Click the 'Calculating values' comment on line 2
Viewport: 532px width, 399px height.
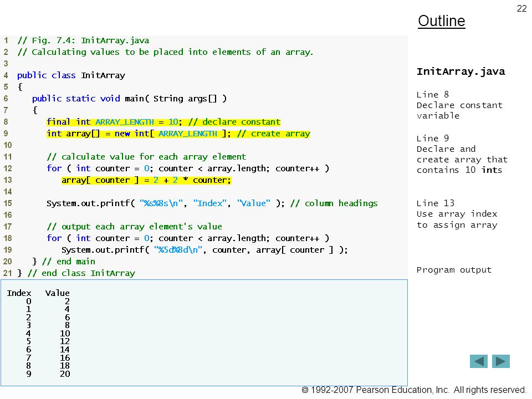tap(165, 52)
